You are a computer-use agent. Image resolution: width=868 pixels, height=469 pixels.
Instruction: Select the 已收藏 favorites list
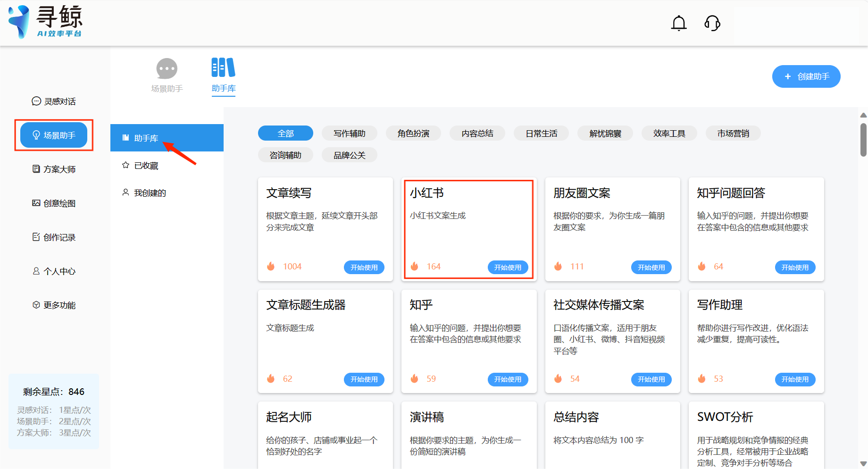tap(146, 166)
